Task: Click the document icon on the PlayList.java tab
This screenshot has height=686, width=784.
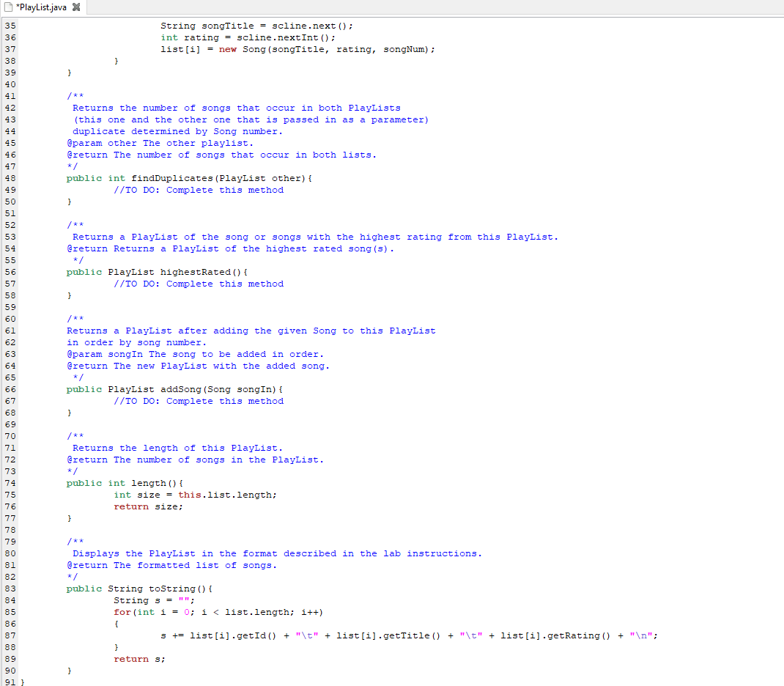Action: click(x=7, y=5)
